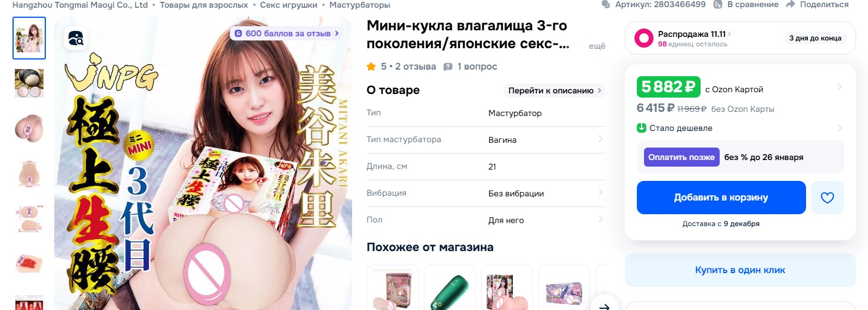The height and width of the screenshot is (310, 868).
Task: Add product to cart with Добавить в корзину
Action: click(x=721, y=198)
